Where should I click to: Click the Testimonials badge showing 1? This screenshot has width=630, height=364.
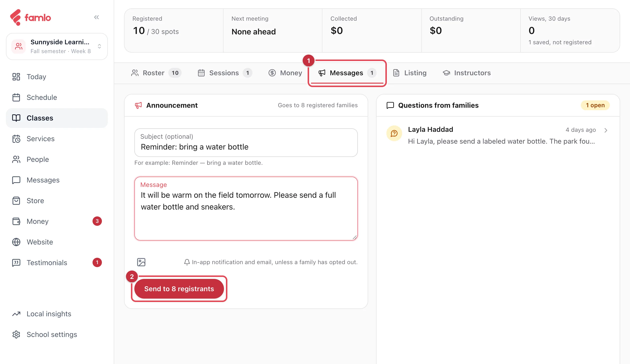click(x=97, y=262)
